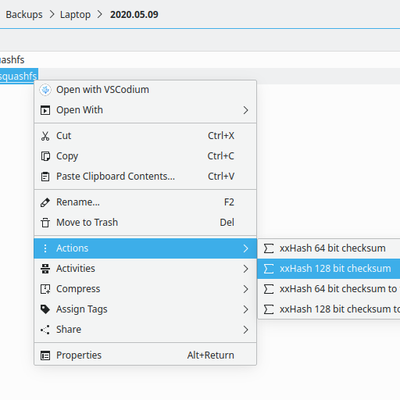The height and width of the screenshot is (400, 400).
Task: Open the Activities menu entry
Action: pyautogui.click(x=145, y=269)
